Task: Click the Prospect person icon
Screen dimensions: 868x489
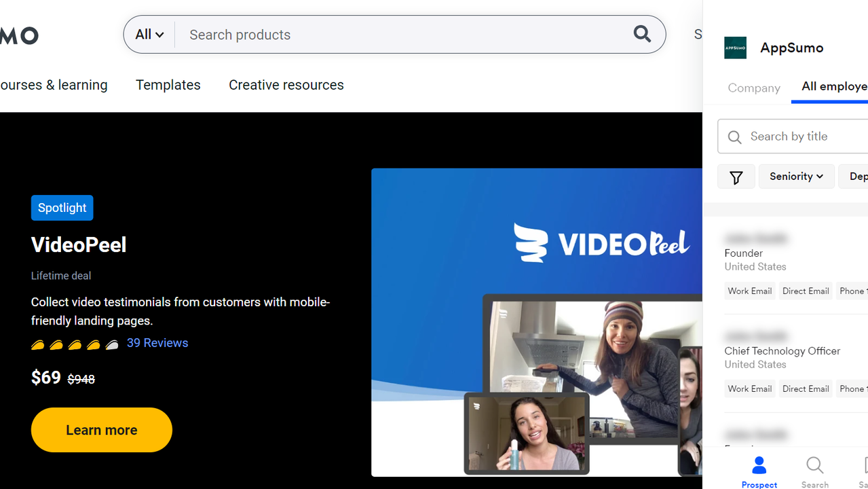Action: [759, 466]
